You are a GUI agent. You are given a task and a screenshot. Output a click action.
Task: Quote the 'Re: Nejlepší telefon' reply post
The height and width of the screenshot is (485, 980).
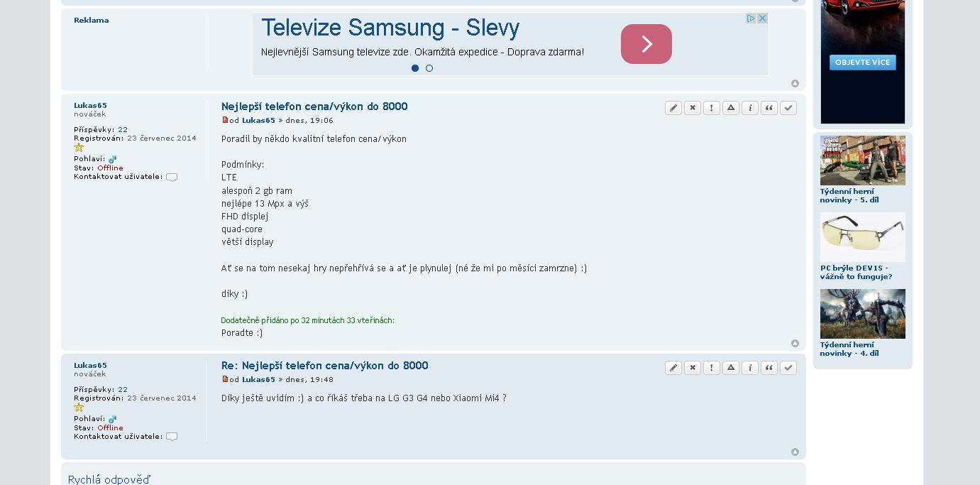pos(769,368)
